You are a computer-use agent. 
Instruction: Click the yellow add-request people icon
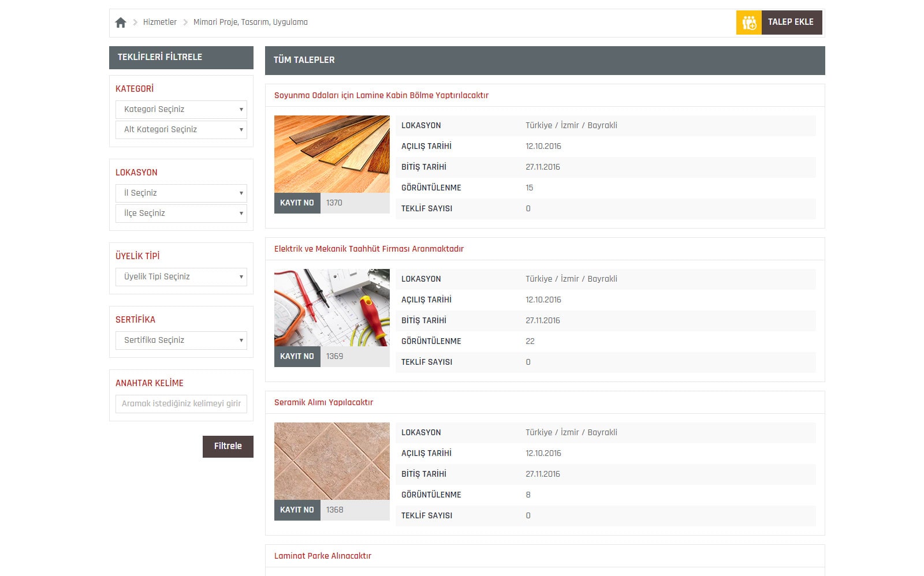pos(749,23)
